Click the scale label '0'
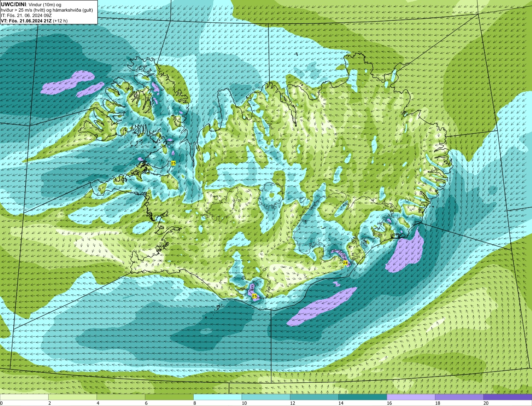This screenshot has height=406, width=532. pyautogui.click(x=1, y=403)
